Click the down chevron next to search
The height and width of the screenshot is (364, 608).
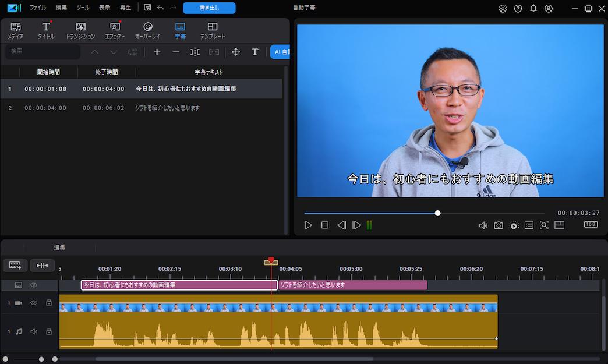pos(113,52)
